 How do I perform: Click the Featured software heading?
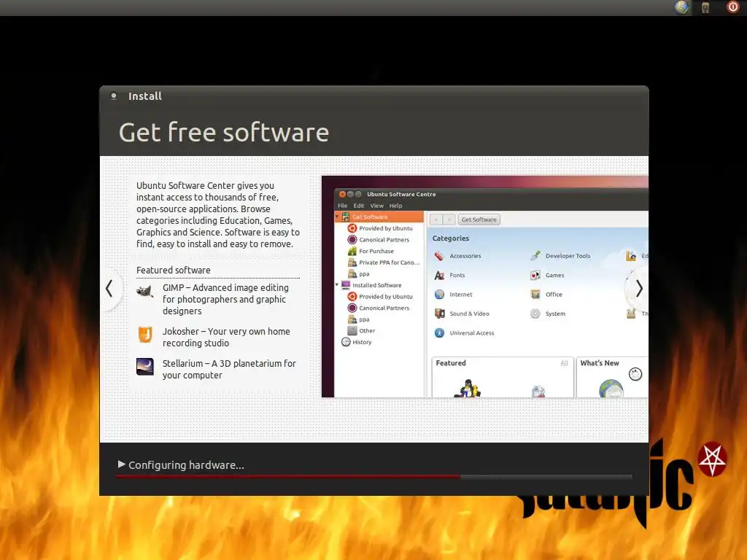174,270
